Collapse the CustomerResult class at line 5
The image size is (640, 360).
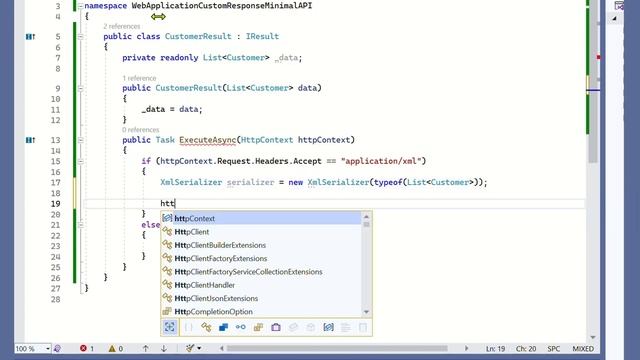tap(80, 37)
